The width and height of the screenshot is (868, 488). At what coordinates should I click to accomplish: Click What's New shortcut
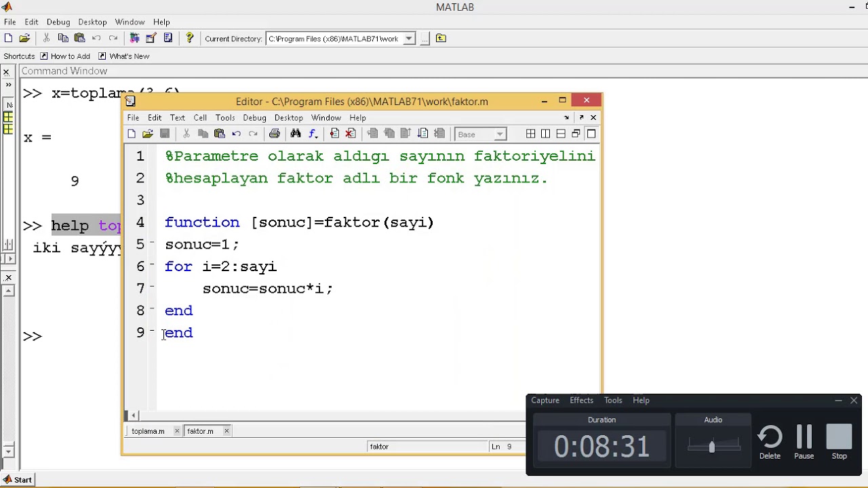pyautogui.click(x=123, y=56)
